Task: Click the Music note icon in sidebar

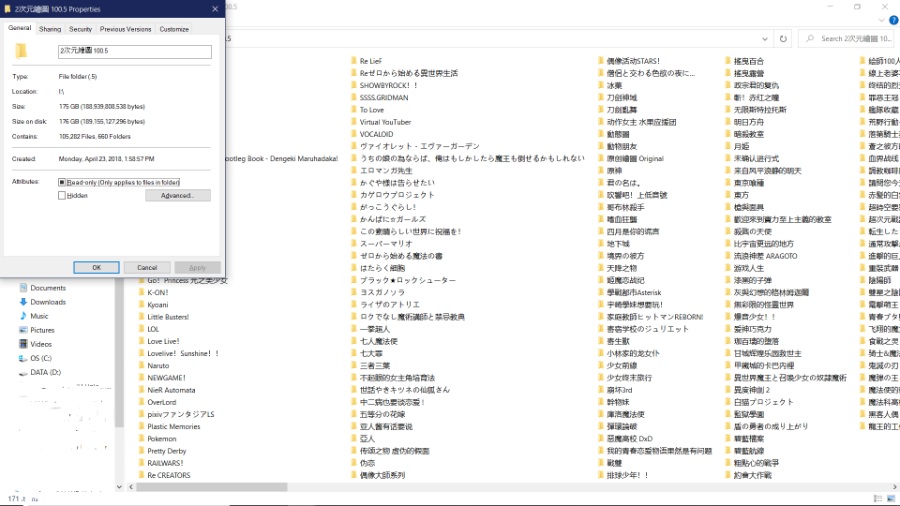Action: pos(23,316)
